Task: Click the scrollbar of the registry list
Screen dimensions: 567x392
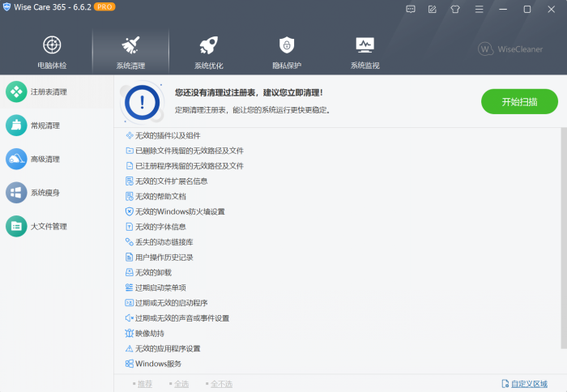Action: point(564,238)
